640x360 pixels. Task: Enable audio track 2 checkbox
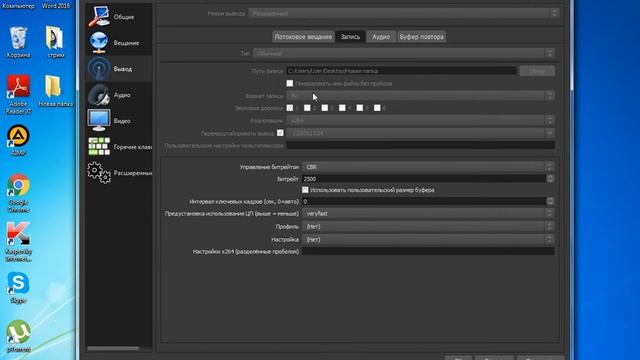[307, 108]
